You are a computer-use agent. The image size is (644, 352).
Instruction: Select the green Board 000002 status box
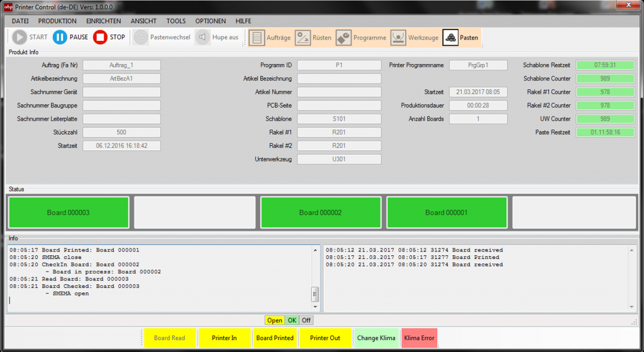[x=321, y=212]
